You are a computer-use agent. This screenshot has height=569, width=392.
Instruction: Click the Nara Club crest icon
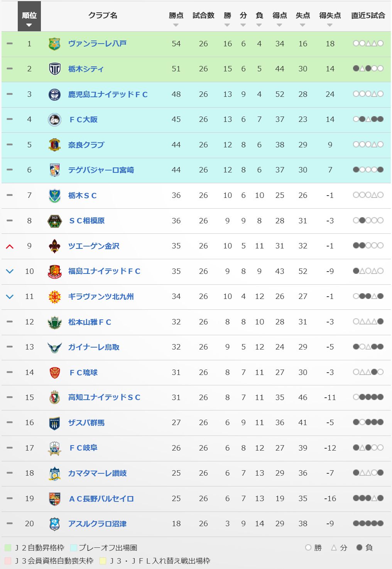pos(54,145)
